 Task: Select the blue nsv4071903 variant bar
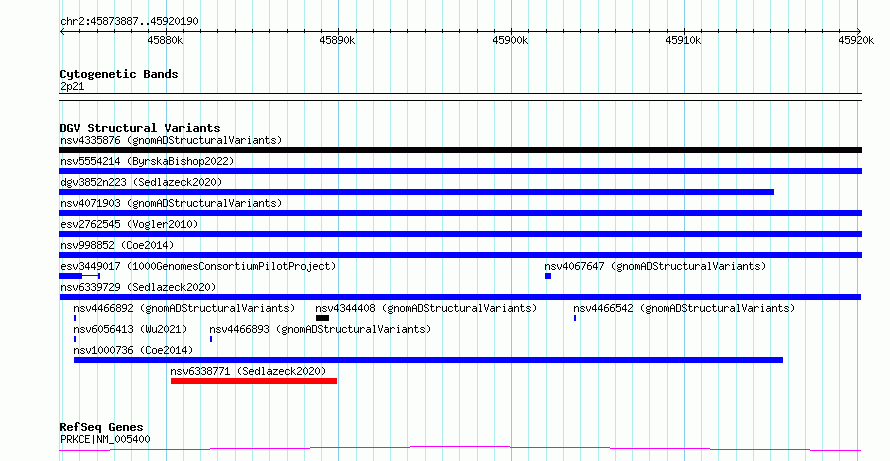(460, 213)
